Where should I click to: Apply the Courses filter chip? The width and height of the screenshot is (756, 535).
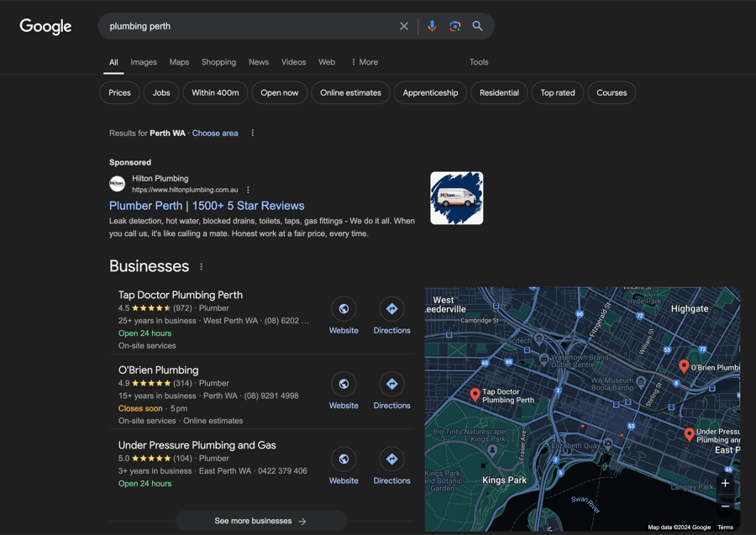[x=612, y=92]
